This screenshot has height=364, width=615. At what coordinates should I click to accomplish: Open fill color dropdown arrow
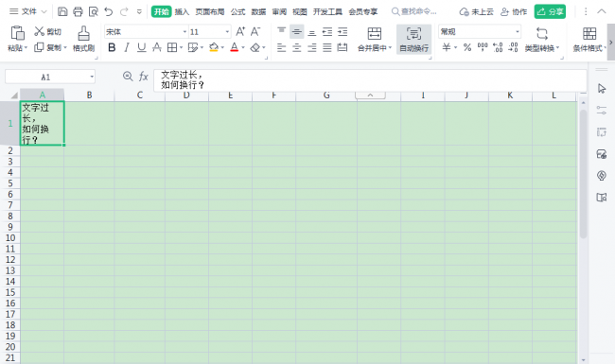pyautogui.click(x=222, y=48)
